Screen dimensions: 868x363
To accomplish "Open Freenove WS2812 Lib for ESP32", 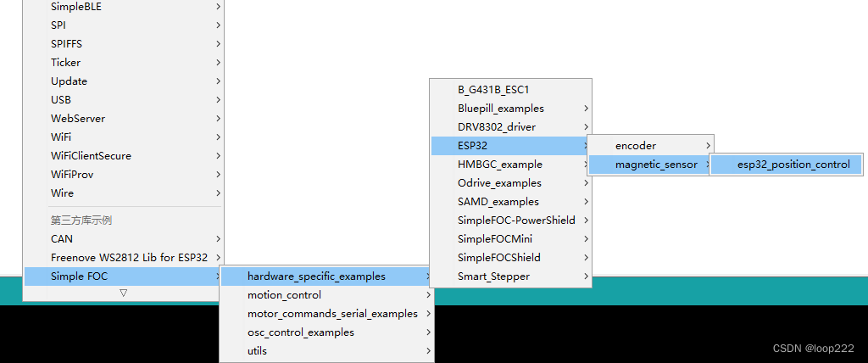I will [123, 258].
